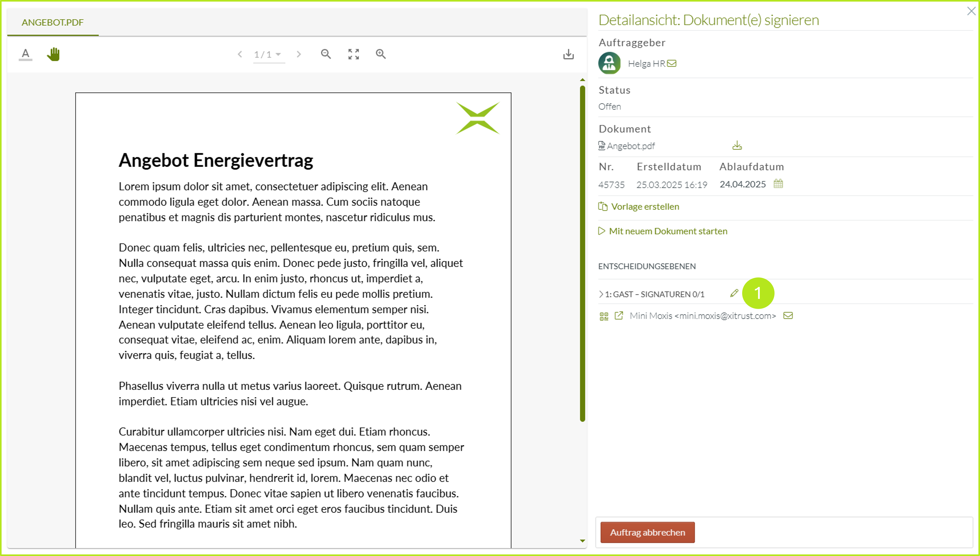The image size is (980, 556).
Task: Show the QR code for Mini Moxis
Action: click(x=604, y=316)
